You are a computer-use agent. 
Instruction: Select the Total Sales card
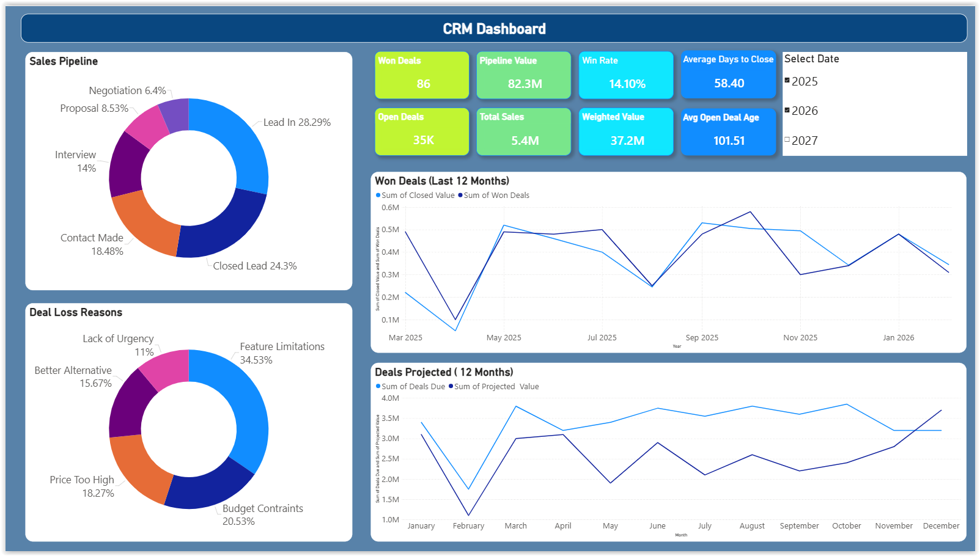point(523,131)
